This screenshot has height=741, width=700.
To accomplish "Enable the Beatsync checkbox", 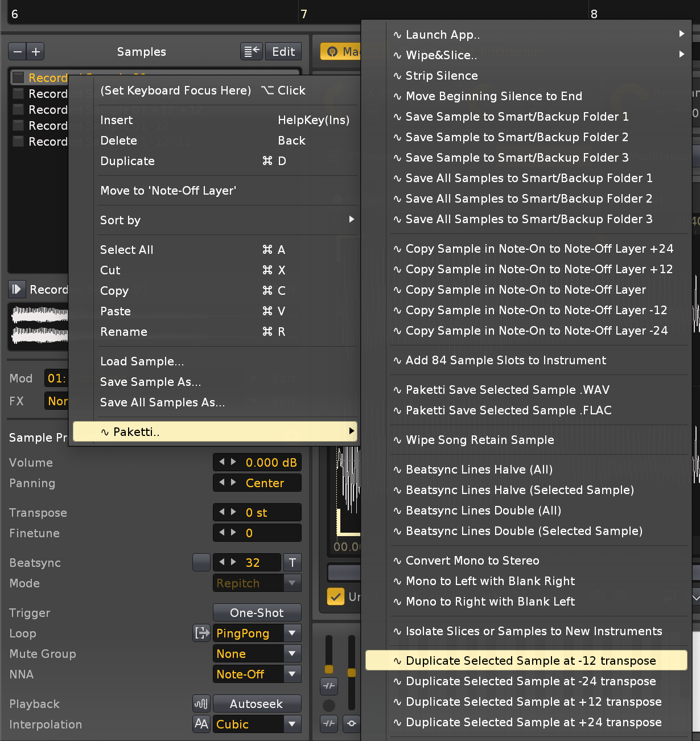I will click(x=201, y=562).
